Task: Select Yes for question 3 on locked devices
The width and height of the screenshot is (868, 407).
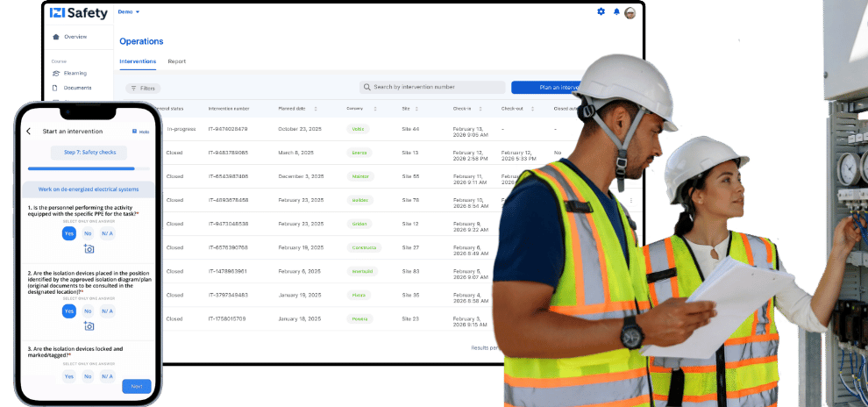Action: coord(68,376)
